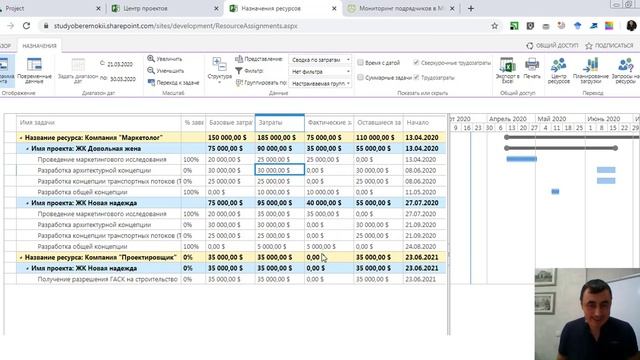The image size is (640, 360).
Task: Switch to Назначения ресурсов browser tab
Action: [282, 8]
